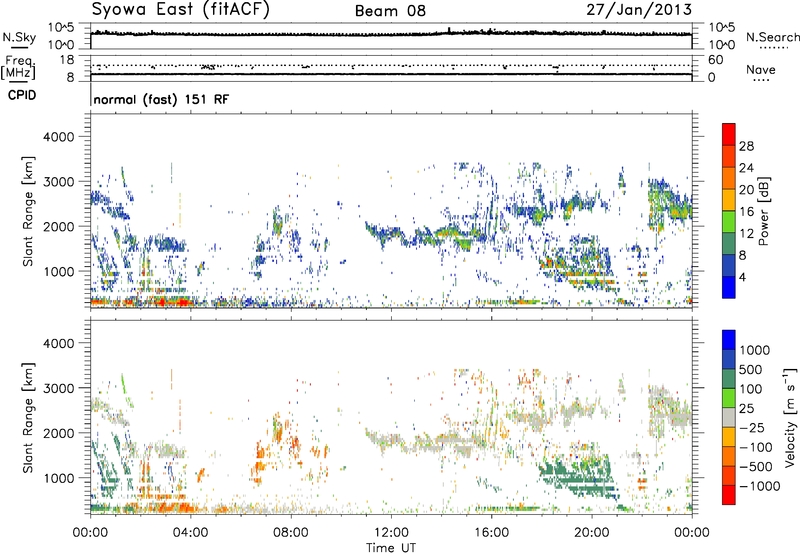Click "3000" on the power panel range axis
The width and height of the screenshot is (800, 554).
click(x=58, y=182)
